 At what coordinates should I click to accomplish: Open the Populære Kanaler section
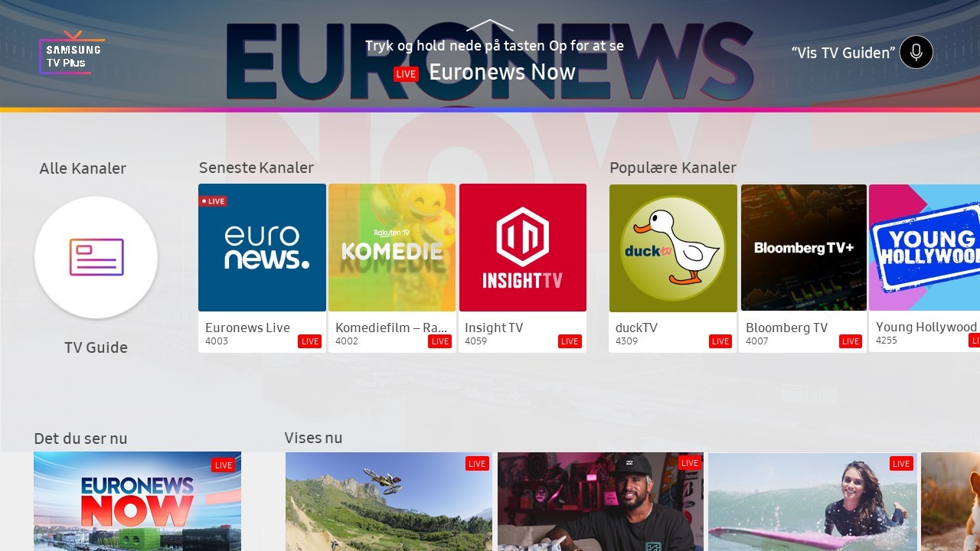click(x=673, y=168)
